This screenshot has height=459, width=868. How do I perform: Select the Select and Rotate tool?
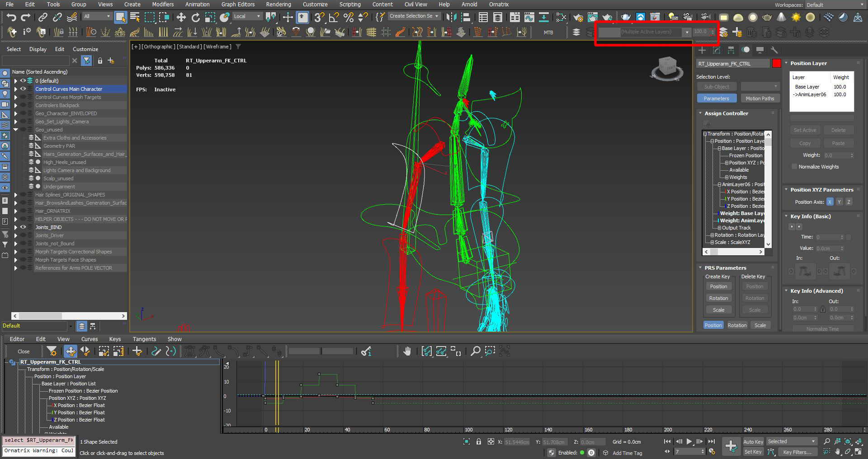[x=195, y=17]
